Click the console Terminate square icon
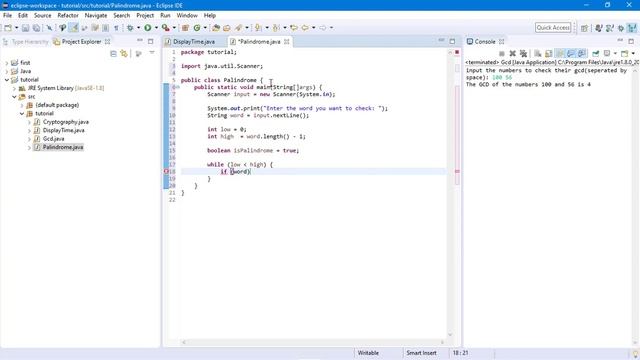Screen dimensions: 640x360 (x=502, y=53)
